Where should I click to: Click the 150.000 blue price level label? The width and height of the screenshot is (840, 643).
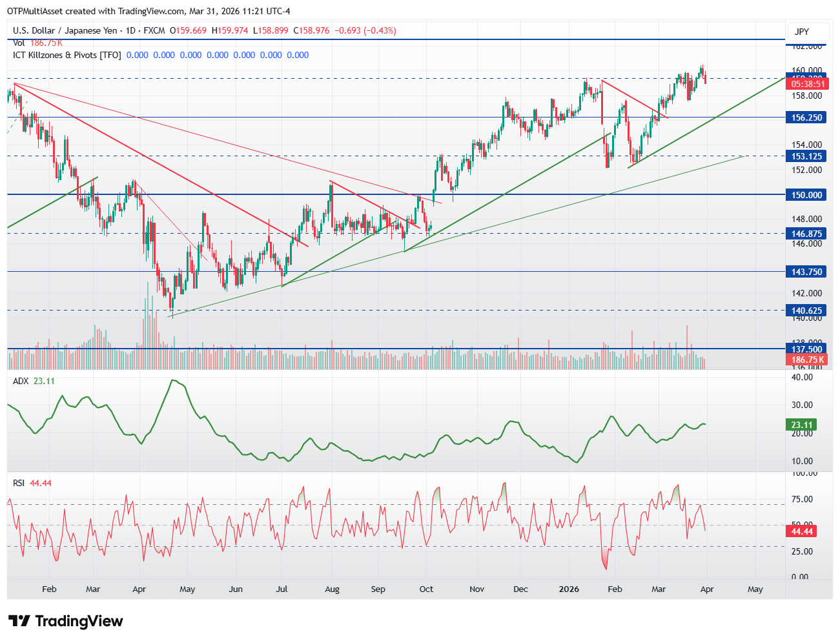[806, 194]
